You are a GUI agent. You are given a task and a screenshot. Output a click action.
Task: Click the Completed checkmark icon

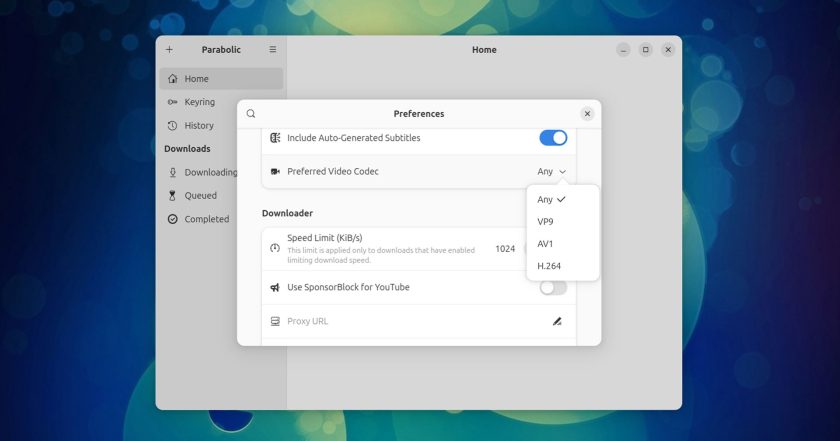pos(172,219)
